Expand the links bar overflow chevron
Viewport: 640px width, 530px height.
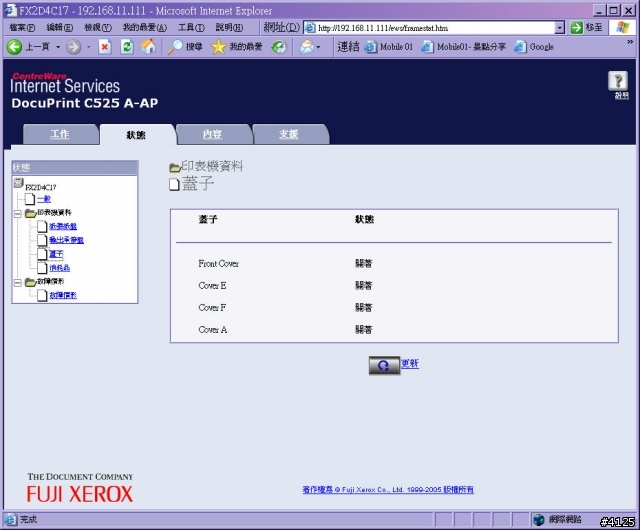(630, 42)
